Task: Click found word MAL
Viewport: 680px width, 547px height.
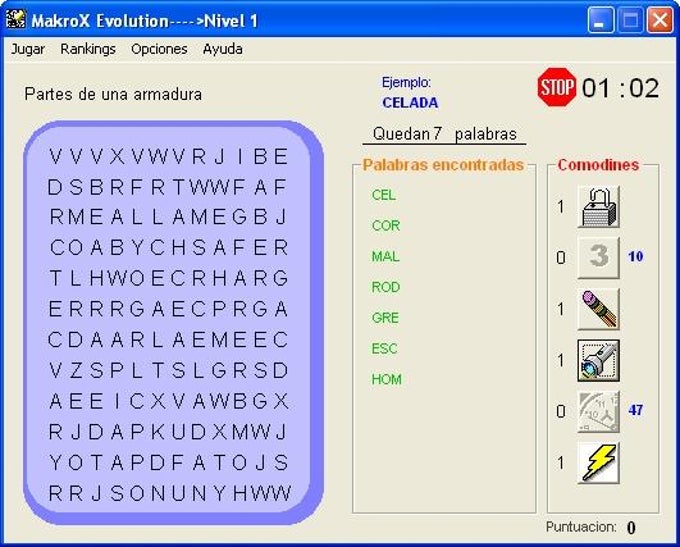Action: (x=386, y=256)
